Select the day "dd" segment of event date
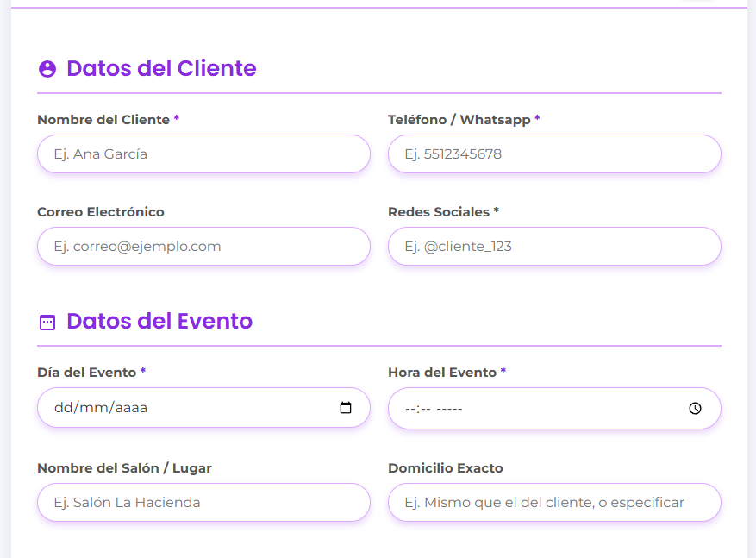This screenshot has width=756, height=558. (x=64, y=408)
